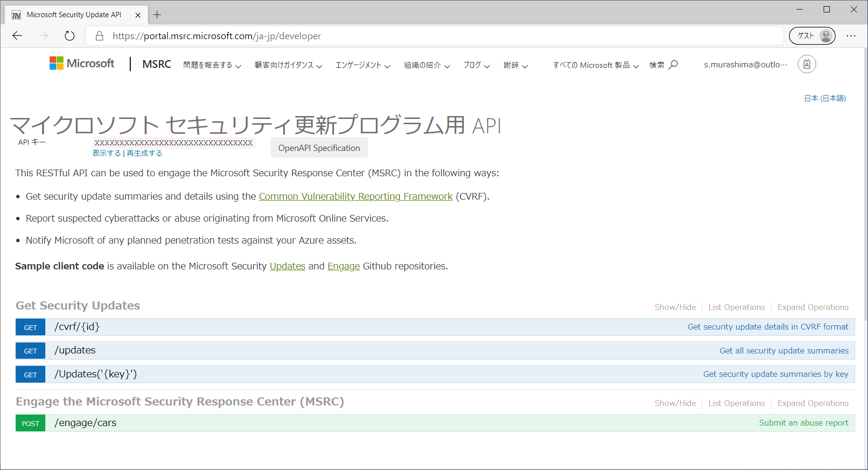
Task: Click the Microsoft logo
Action: [x=82, y=64]
